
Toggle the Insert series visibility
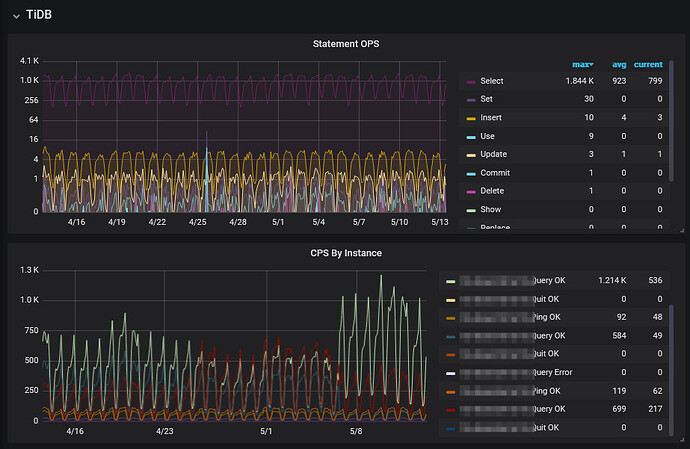click(x=491, y=118)
